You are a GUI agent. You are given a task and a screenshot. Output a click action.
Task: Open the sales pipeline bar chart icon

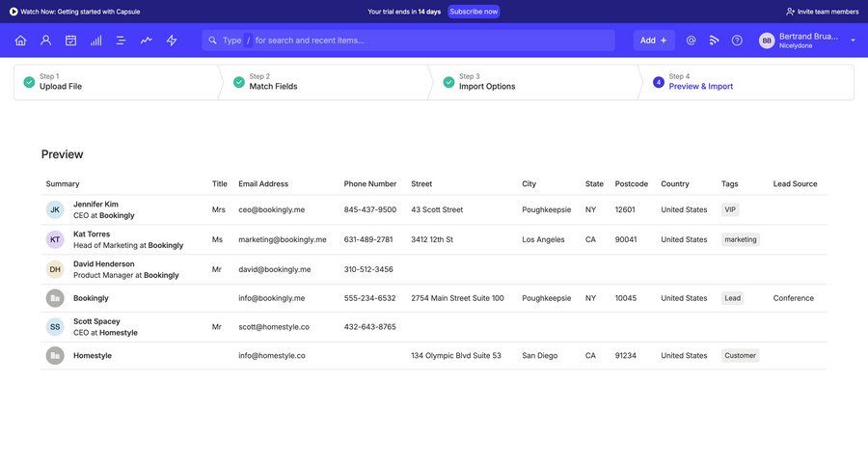[95, 41]
